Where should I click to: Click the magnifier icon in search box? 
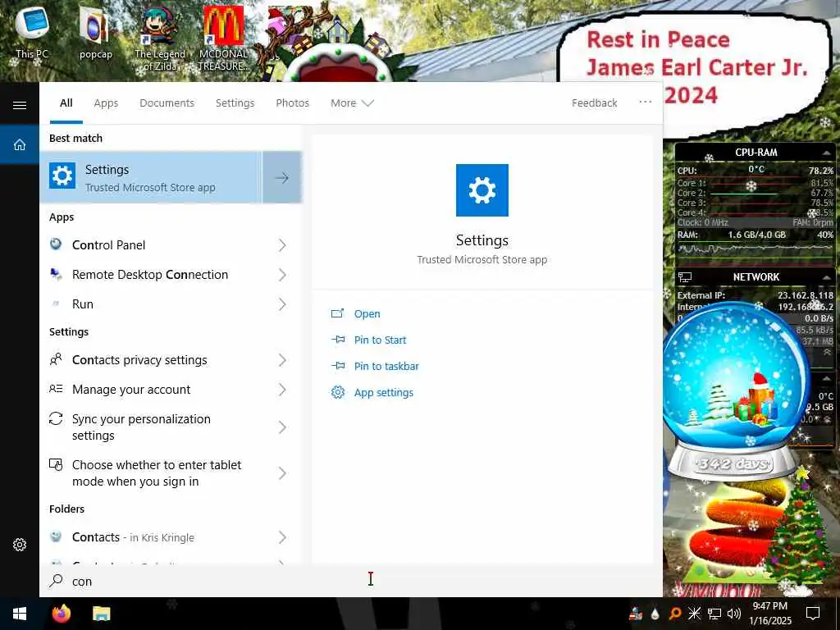click(x=56, y=581)
